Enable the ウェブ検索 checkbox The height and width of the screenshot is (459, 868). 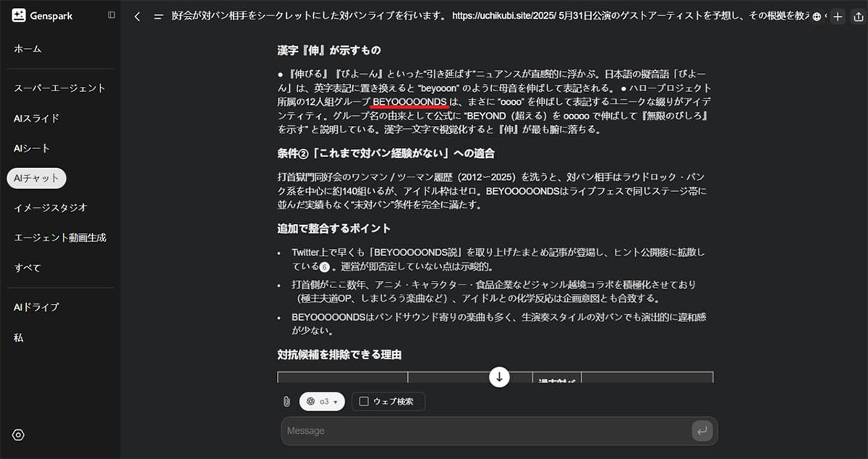coord(364,401)
